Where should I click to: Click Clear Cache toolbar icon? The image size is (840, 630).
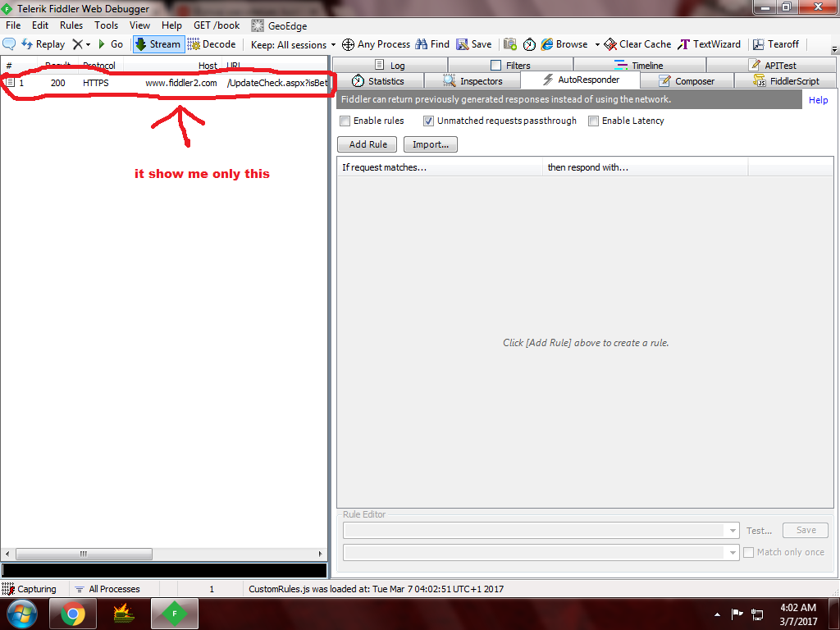click(x=637, y=44)
